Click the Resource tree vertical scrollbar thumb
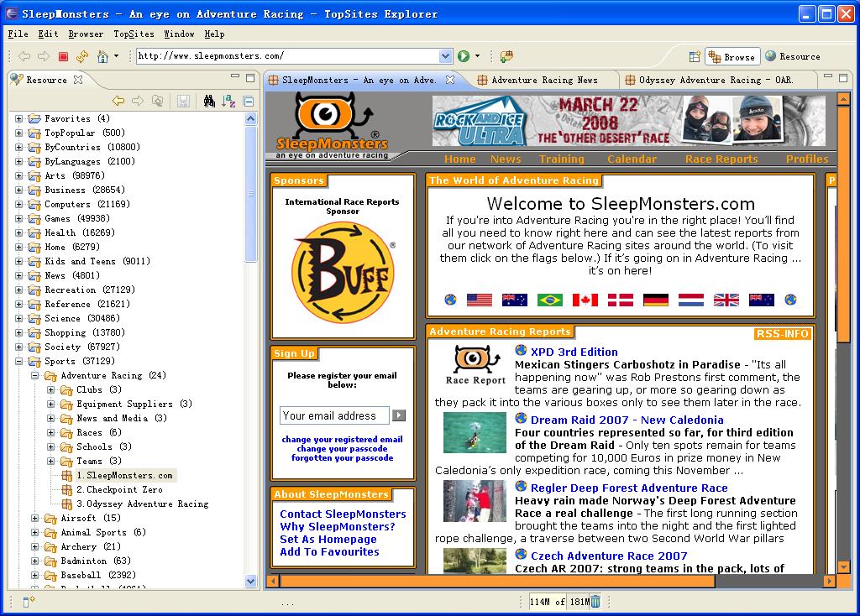 pos(250,194)
